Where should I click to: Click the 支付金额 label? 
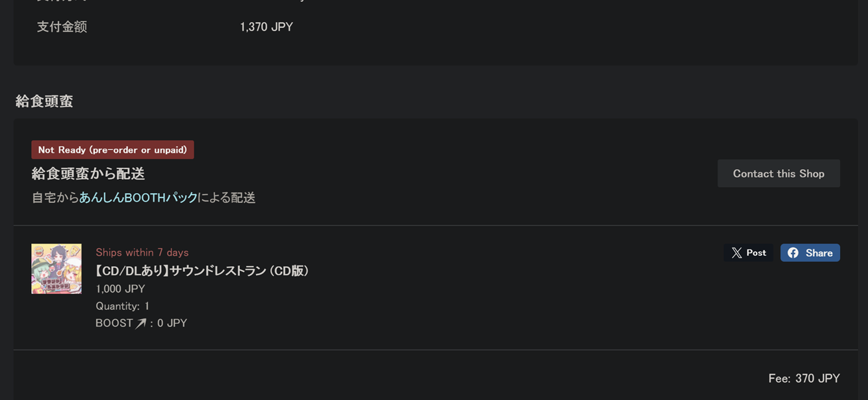(x=62, y=27)
